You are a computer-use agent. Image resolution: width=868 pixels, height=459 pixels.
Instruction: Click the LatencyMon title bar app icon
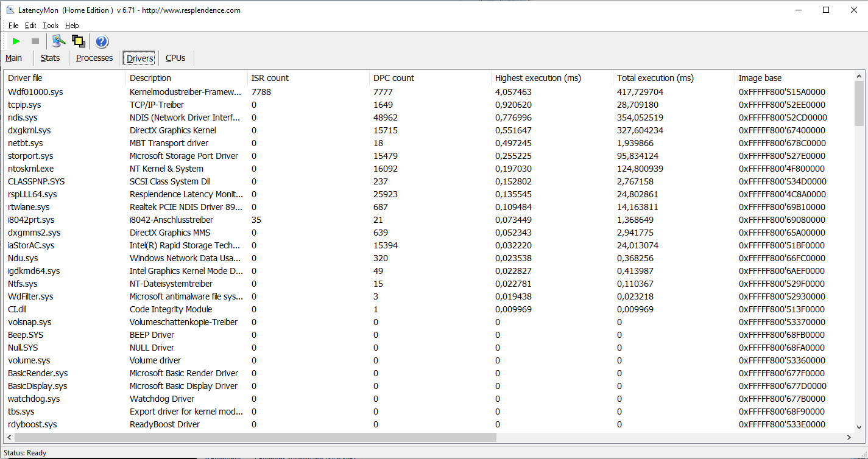10,10
